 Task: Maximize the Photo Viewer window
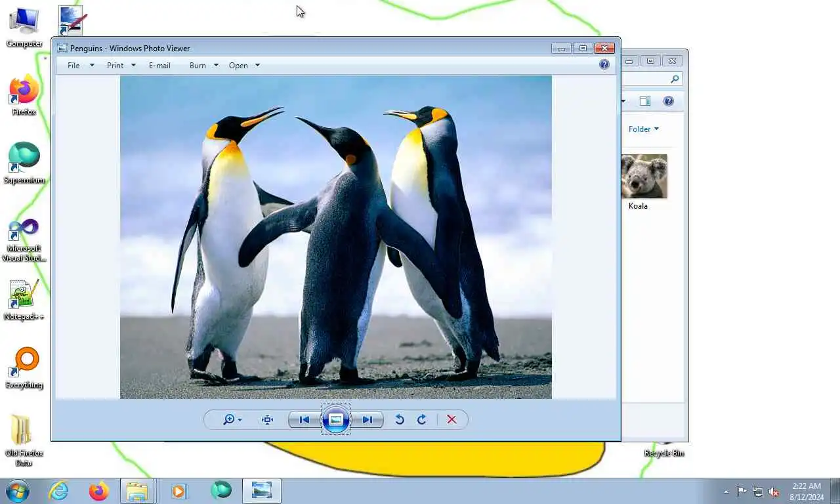coord(583,48)
